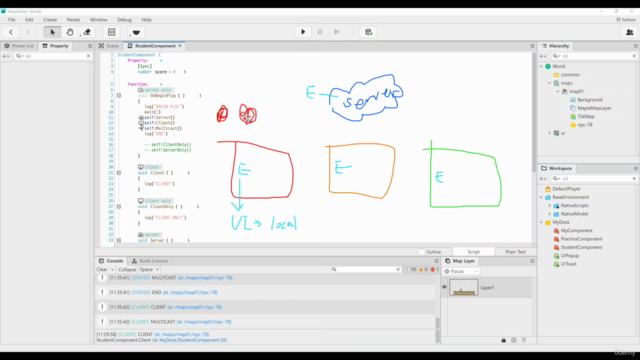Screen dimensions: 640x360
Task: Collapse the OnBeginPlay function fold marker
Action: pyautogui.click(x=119, y=96)
